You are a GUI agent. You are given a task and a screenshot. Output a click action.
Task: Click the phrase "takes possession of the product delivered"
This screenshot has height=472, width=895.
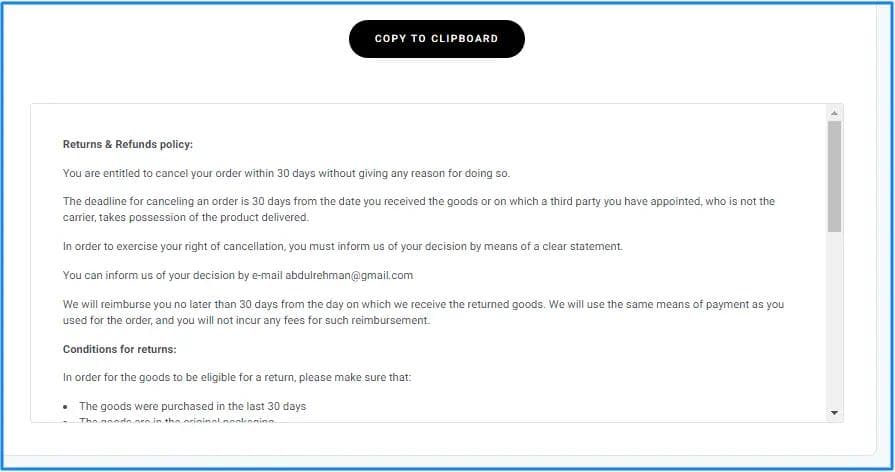[x=200, y=217]
